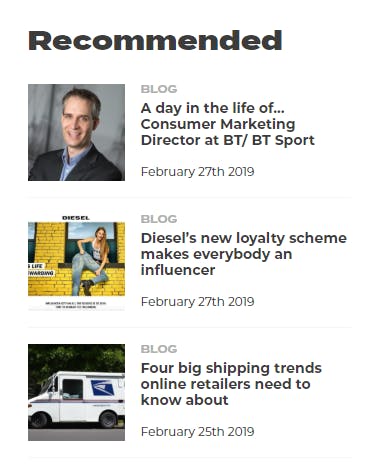Click the Recommended section heading
Screen dimensions: 376x474
[155, 41]
